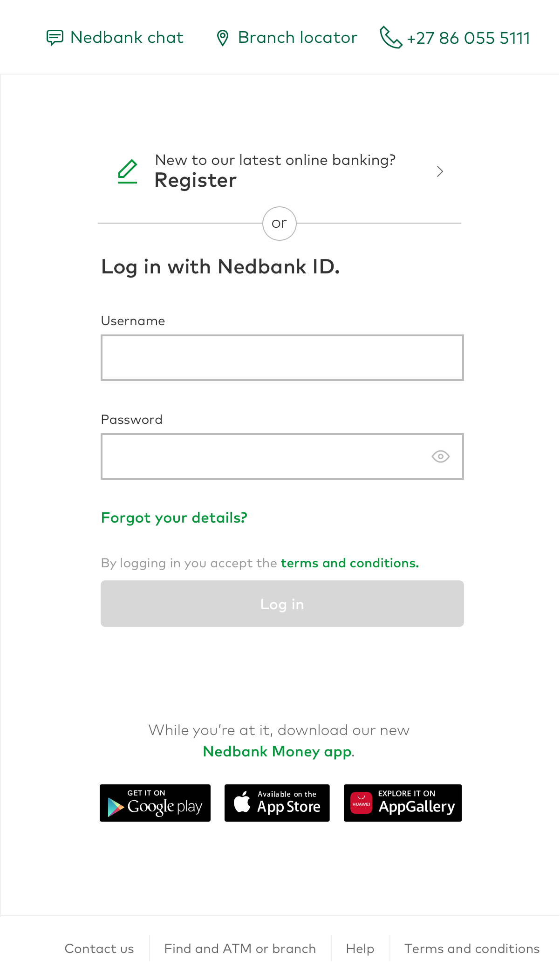Focus the Username input field

pyautogui.click(x=282, y=358)
